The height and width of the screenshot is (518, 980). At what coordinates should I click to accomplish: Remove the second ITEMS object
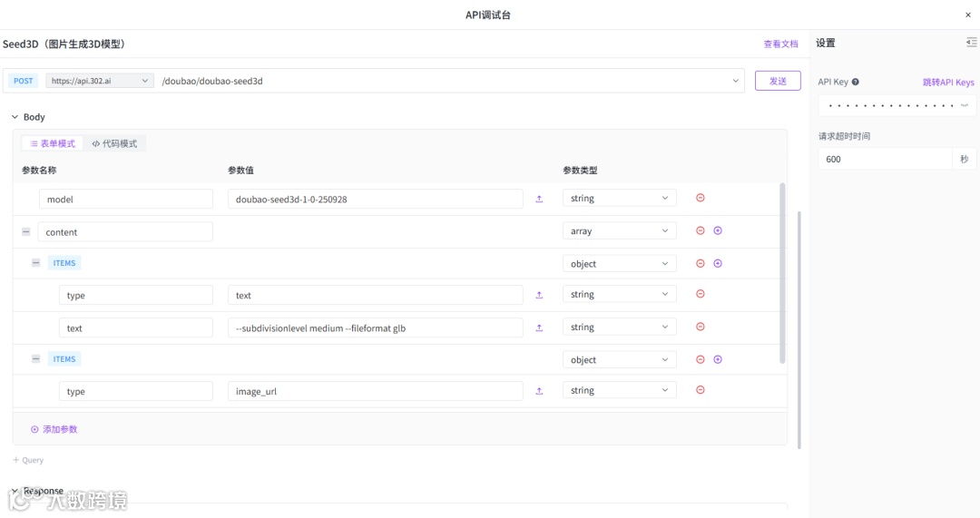[700, 359]
